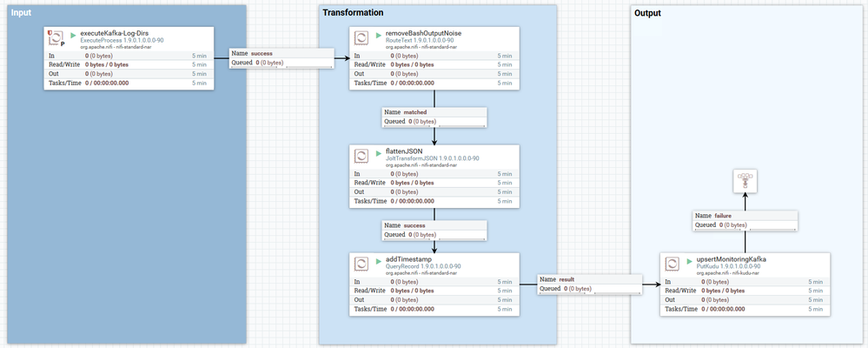Image resolution: width=868 pixels, height=348 pixels.
Task: Click the primary node 'P' badge on executeKafka-Log-Dirs
Action: click(63, 43)
